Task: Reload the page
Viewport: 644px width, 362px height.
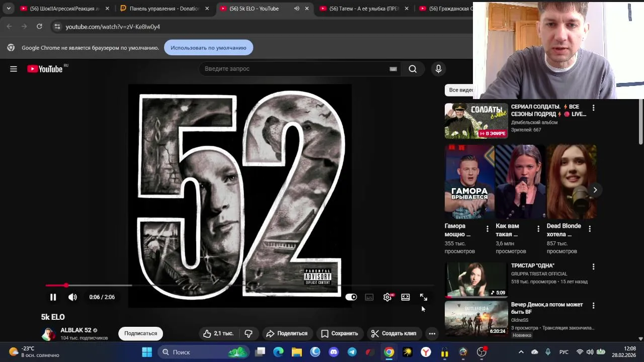Action: [39, 27]
